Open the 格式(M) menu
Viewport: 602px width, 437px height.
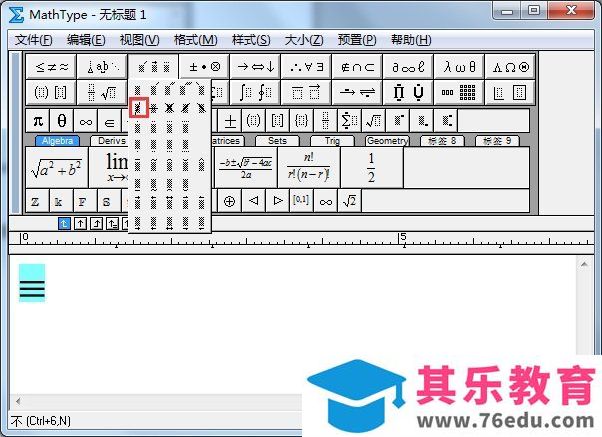(195, 40)
